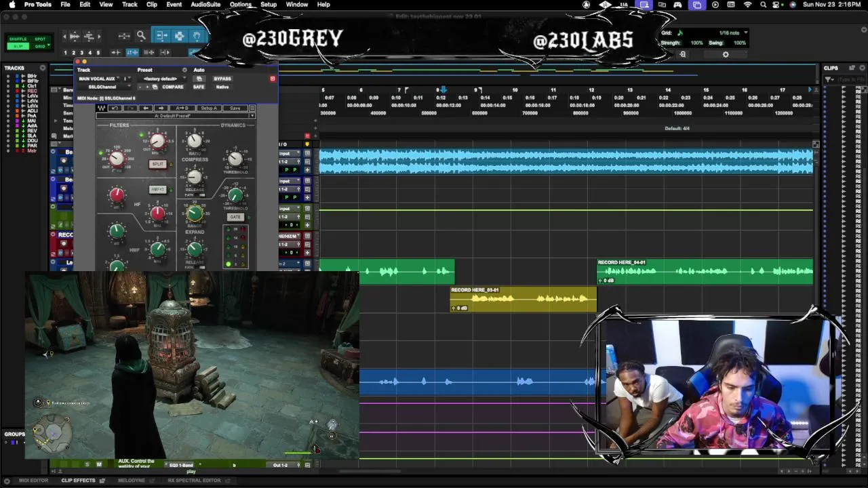Open the Track menu
The width and height of the screenshot is (868, 488).
tap(130, 5)
